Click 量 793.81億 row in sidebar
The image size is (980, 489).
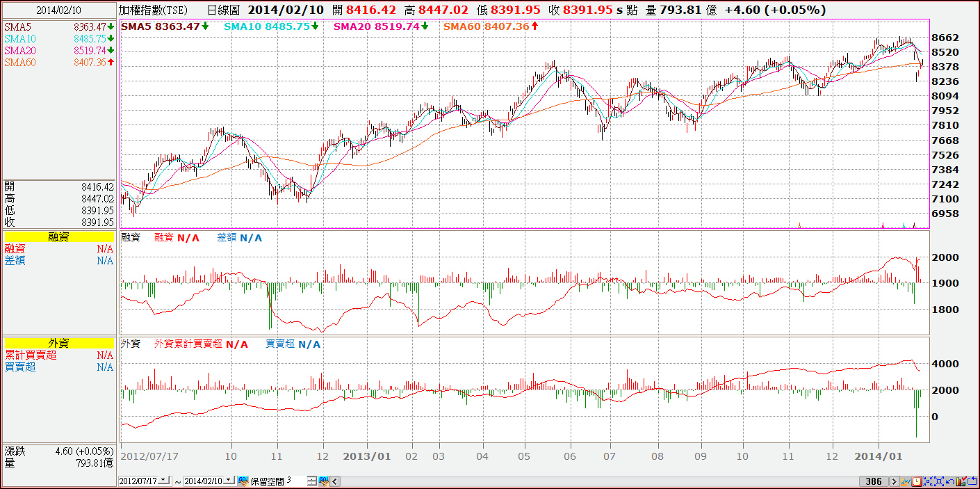point(59,463)
